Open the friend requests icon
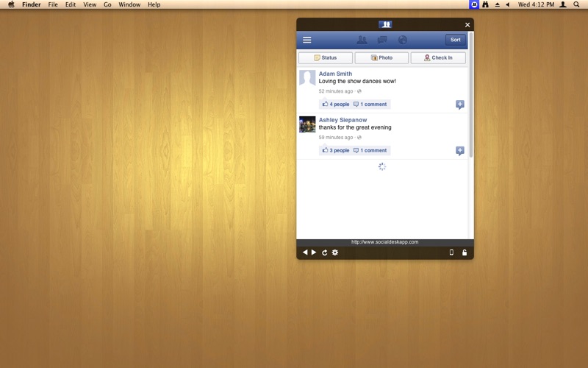This screenshot has width=588, height=368. click(x=362, y=40)
